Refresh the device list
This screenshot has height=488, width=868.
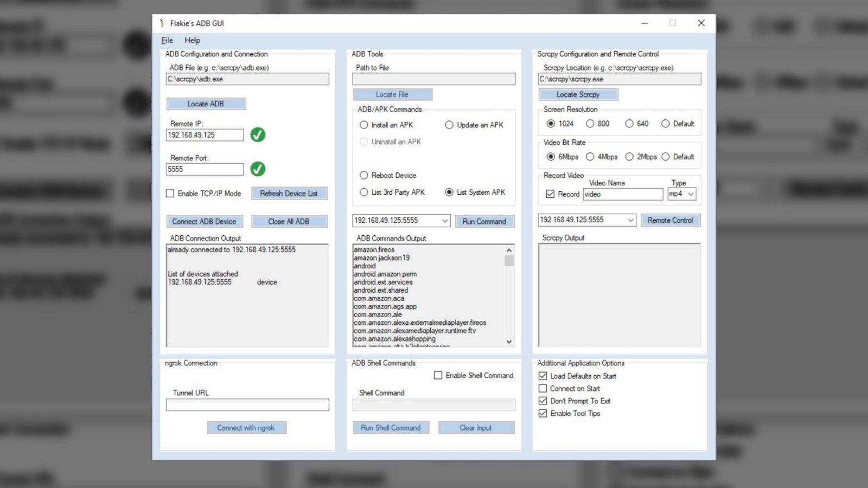coord(289,194)
